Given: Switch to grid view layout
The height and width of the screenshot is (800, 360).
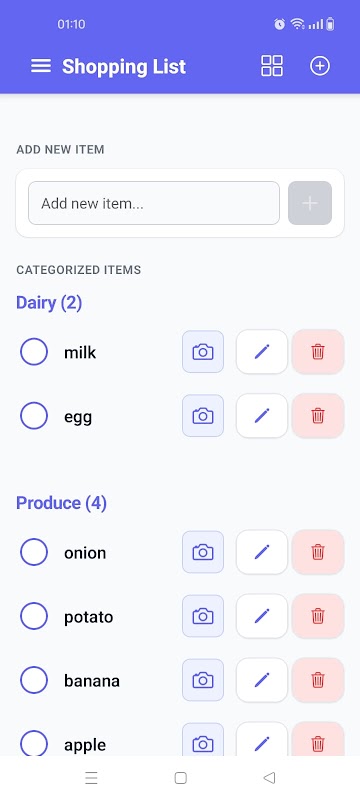Looking at the screenshot, I should 272,66.
